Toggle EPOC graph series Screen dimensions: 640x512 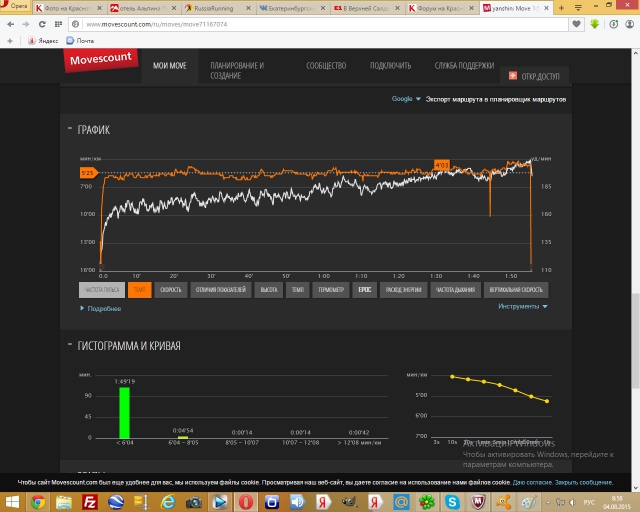point(364,290)
